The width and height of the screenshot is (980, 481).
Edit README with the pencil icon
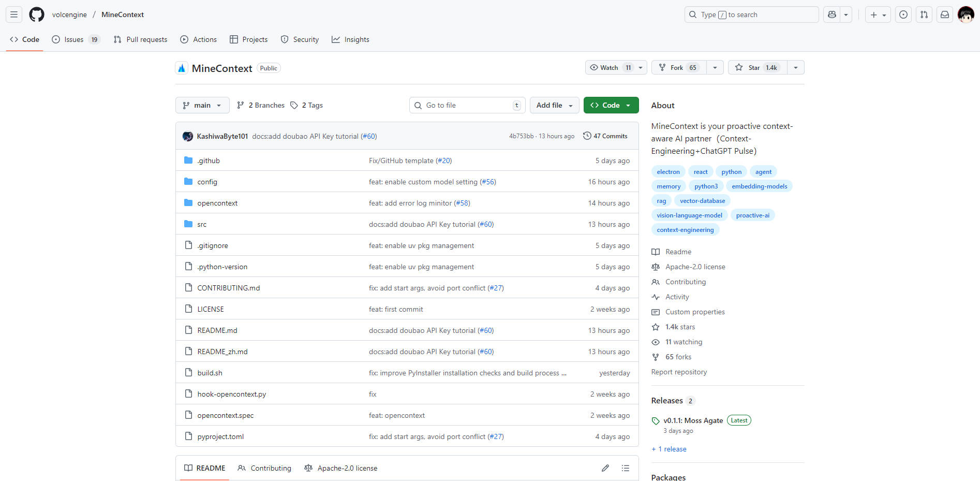605,468
